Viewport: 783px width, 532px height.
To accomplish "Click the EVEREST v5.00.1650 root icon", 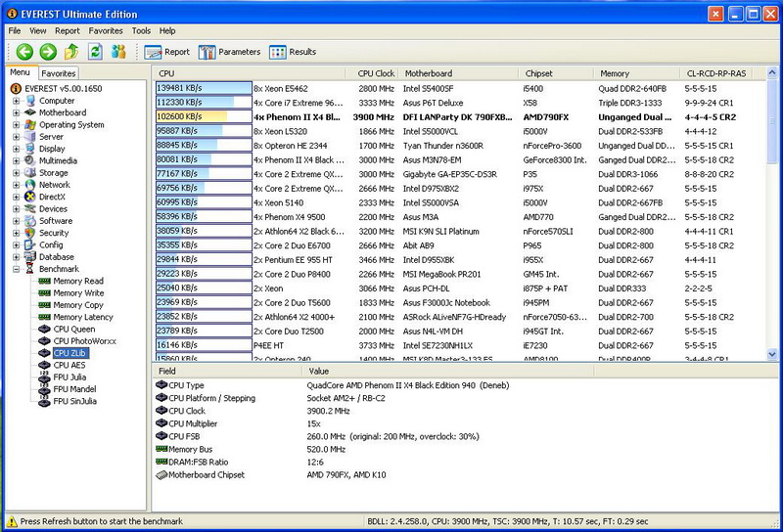I will pos(16,89).
